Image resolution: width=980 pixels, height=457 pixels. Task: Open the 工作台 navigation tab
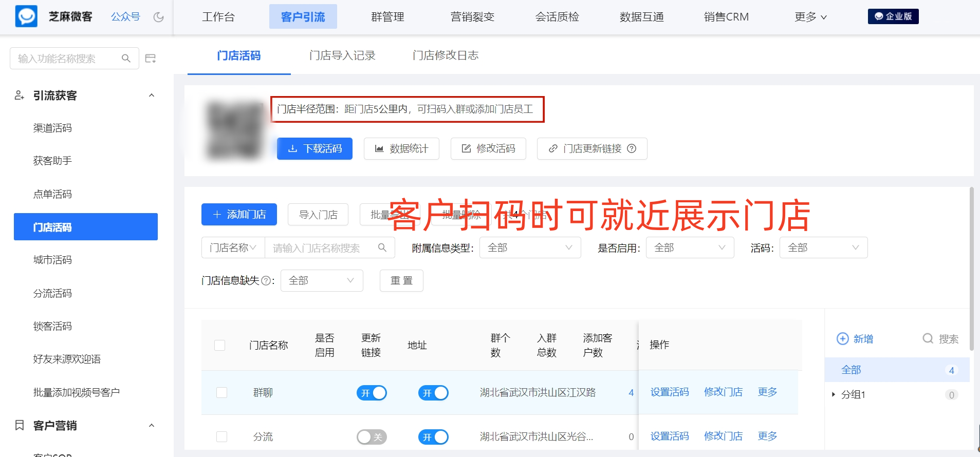click(x=218, y=17)
